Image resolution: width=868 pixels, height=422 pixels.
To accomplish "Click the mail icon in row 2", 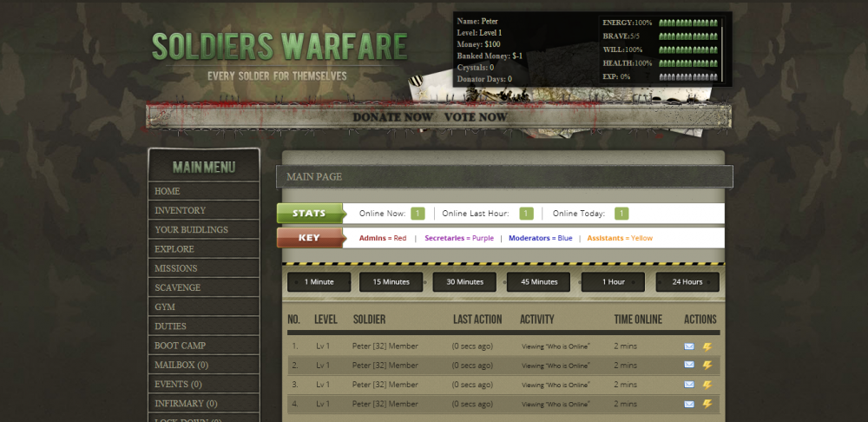I will point(689,366).
